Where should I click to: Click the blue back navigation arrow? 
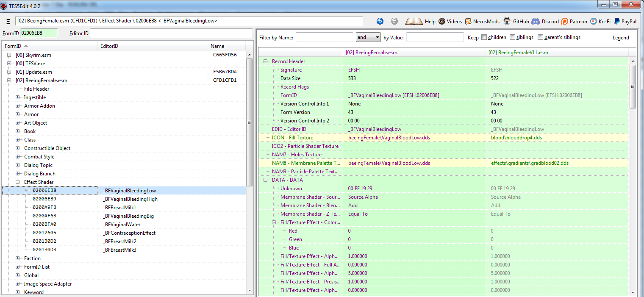[x=380, y=21]
